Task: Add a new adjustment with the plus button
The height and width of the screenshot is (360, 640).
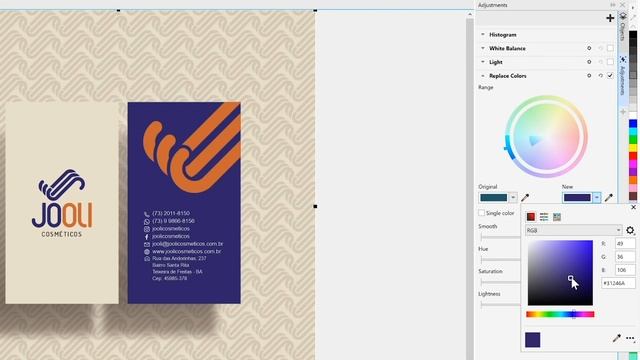Action: 610,18
